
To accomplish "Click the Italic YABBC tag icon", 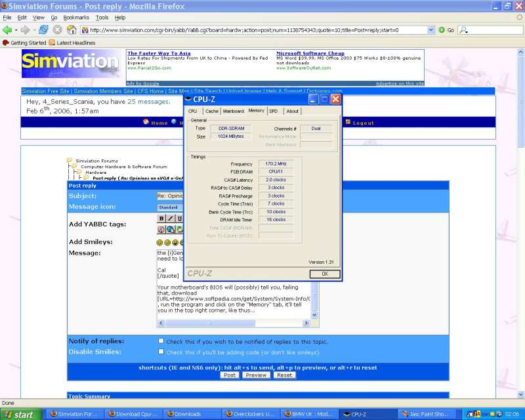I will coord(171,219).
